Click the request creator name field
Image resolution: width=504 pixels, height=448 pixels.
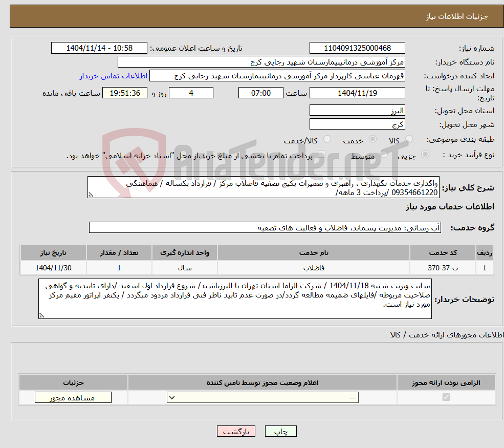point(277,76)
